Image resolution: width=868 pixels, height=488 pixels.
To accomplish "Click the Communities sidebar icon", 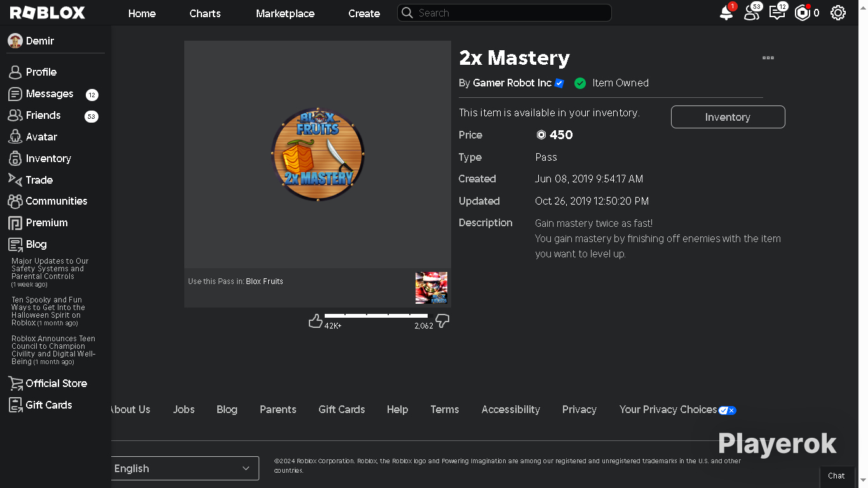I will (15, 201).
